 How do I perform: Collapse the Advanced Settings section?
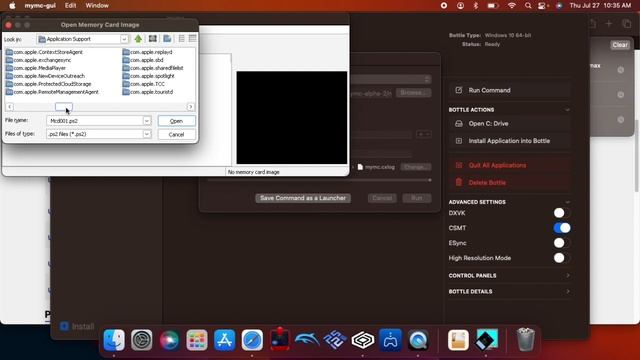tap(567, 202)
